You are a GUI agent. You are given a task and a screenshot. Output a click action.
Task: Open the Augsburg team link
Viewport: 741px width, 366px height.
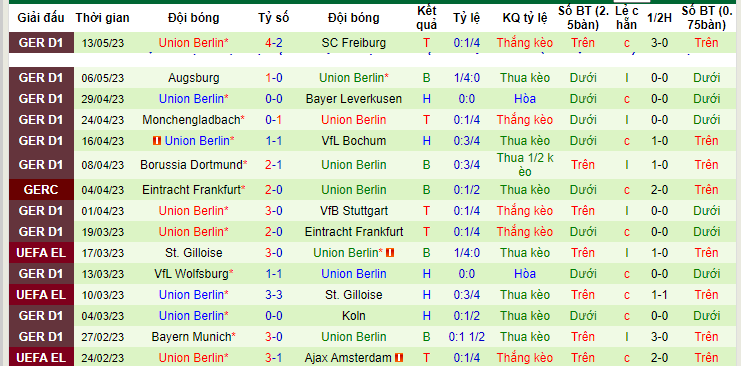pyautogui.click(x=194, y=78)
